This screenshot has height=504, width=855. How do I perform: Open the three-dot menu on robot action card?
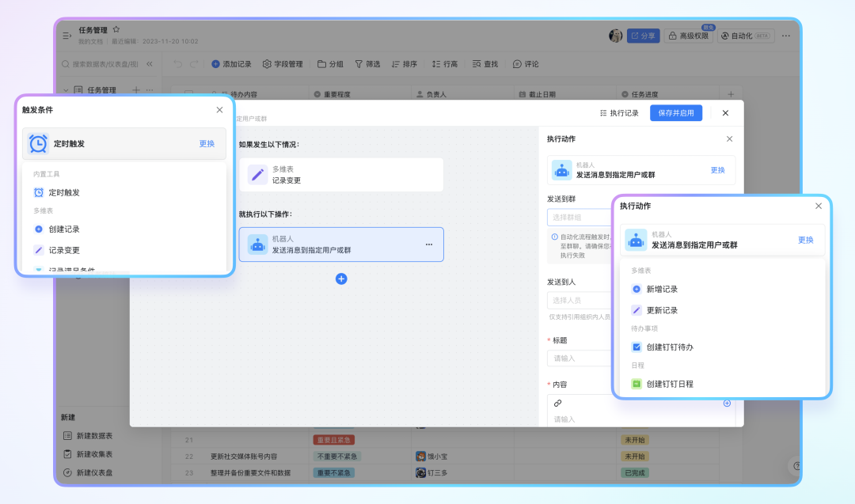(x=429, y=244)
